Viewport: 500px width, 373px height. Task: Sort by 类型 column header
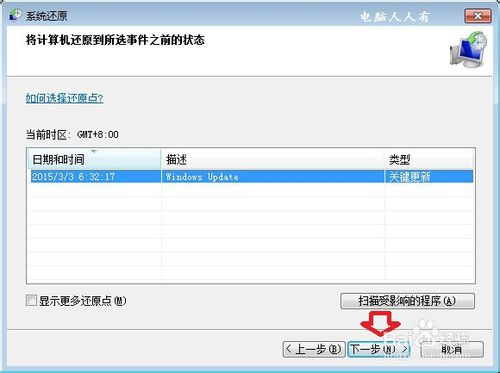point(429,159)
